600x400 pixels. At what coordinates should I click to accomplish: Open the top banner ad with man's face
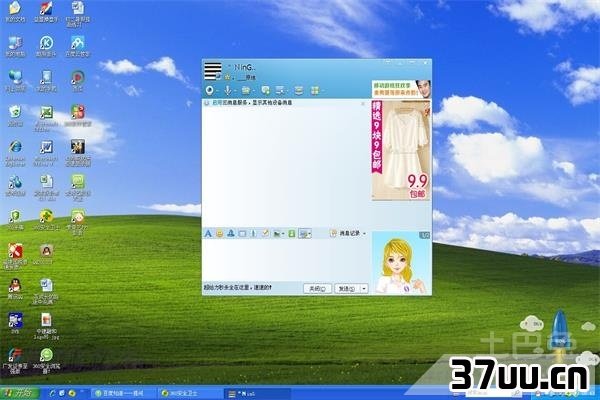tap(401, 89)
